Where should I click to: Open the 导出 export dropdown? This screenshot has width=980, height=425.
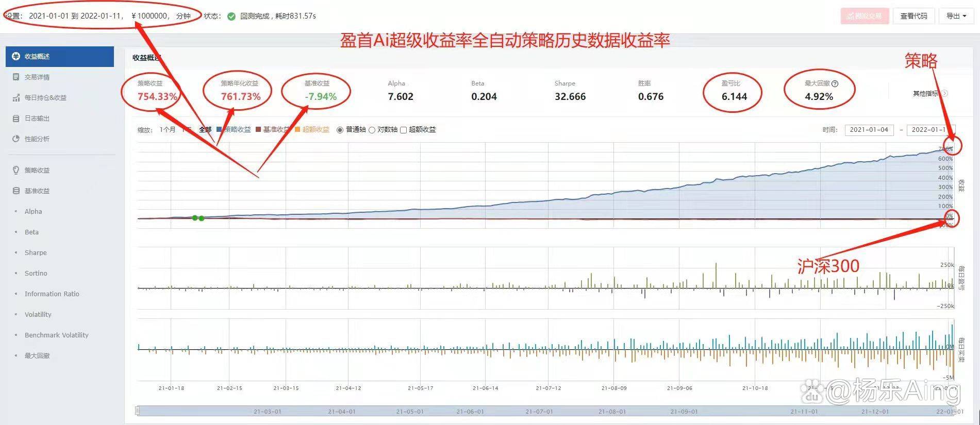point(956,16)
